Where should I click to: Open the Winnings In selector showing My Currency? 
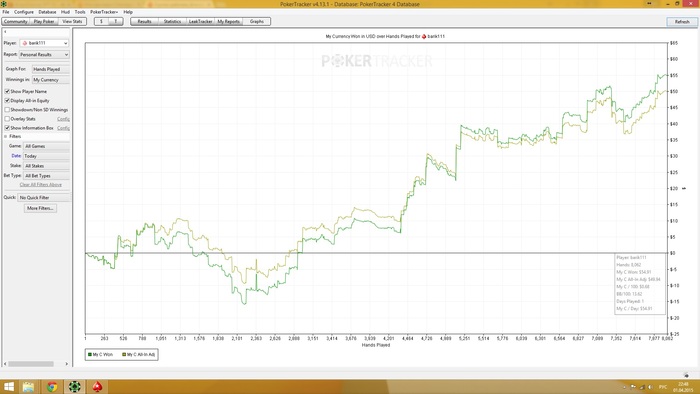[x=50, y=80]
